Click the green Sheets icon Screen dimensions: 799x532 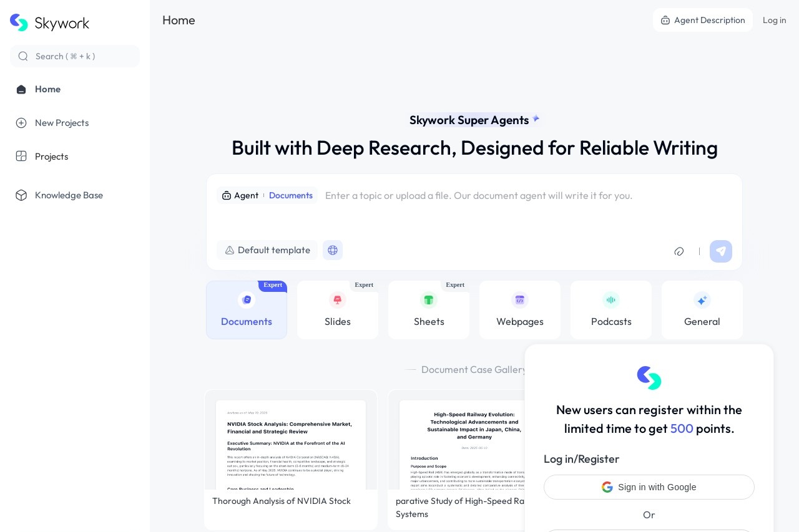tap(429, 300)
